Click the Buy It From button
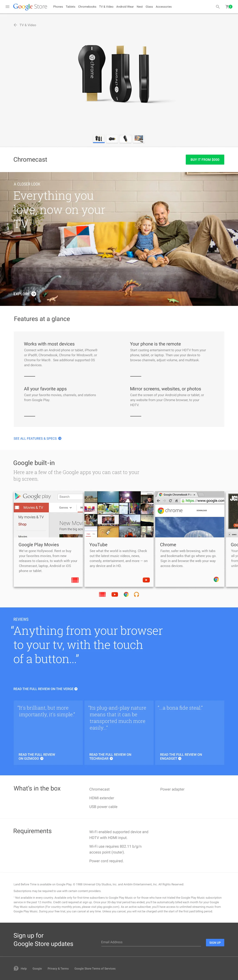 click(205, 159)
